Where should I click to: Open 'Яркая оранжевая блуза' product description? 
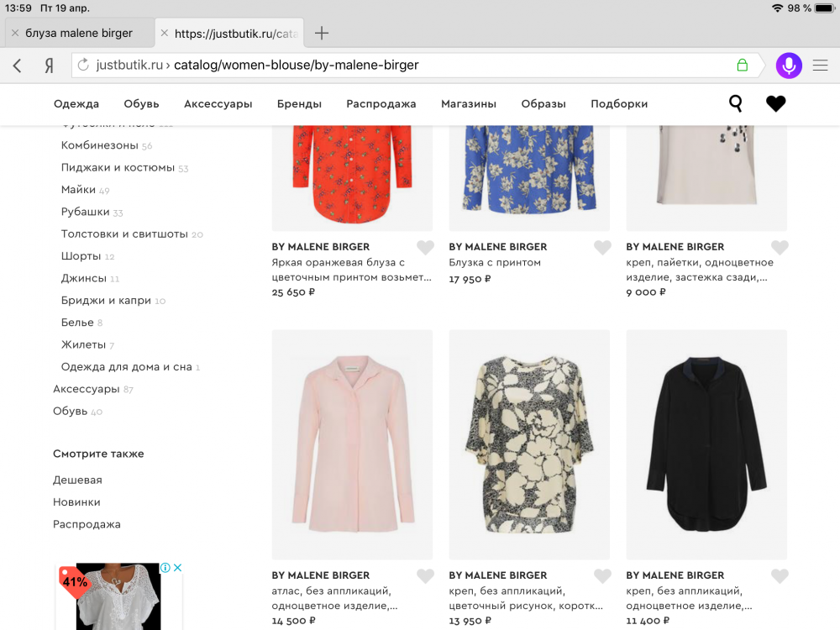pos(351,270)
